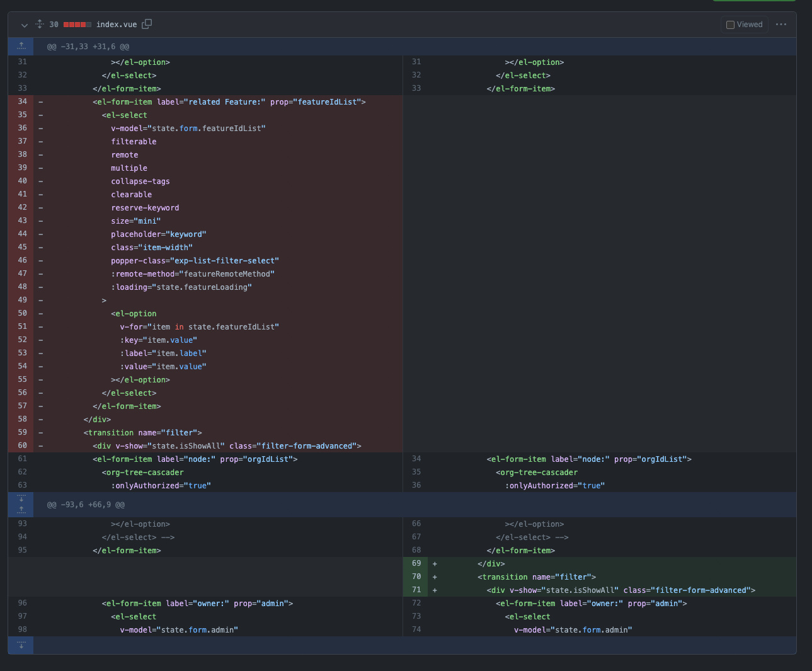Open the file options ellipsis menu
The height and width of the screenshot is (671, 812).
[781, 25]
